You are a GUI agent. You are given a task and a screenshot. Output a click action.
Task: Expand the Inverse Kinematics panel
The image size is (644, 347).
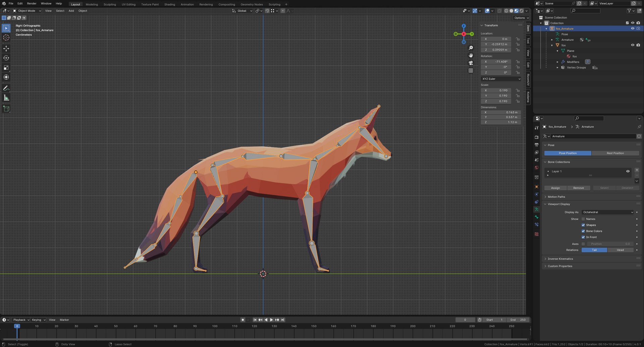pyautogui.click(x=560, y=259)
